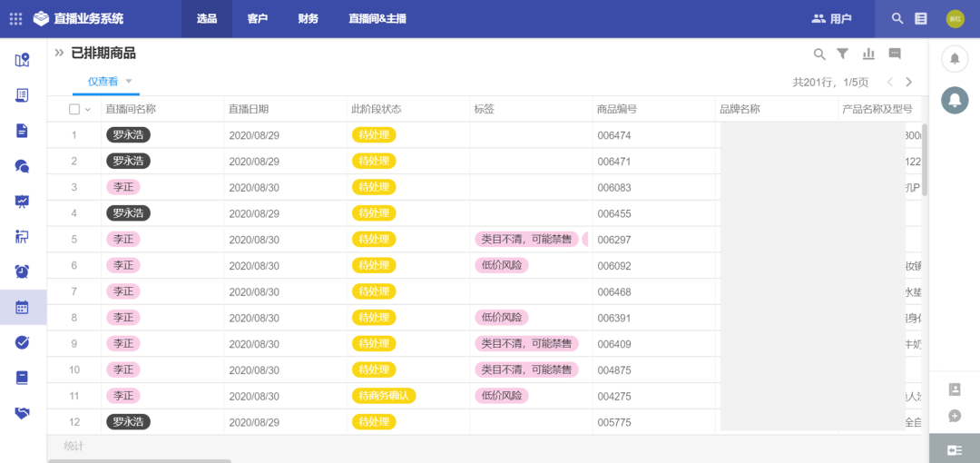
Task: Open the 直播间&主播 tab
Action: coord(377,18)
